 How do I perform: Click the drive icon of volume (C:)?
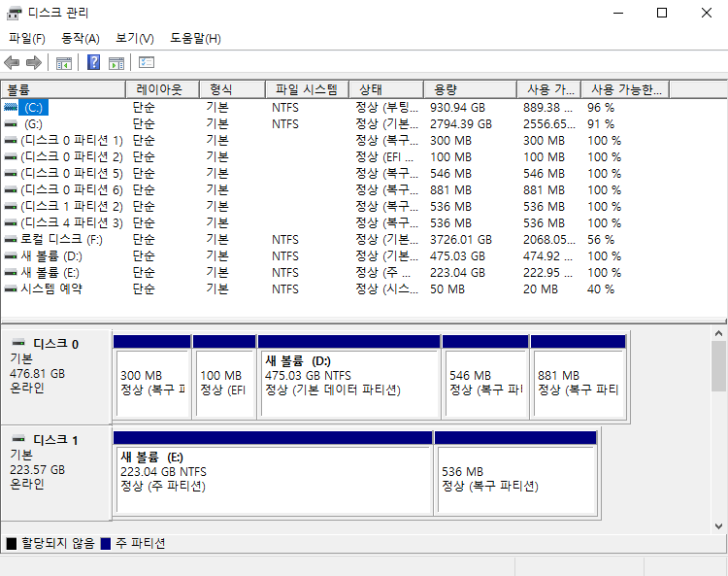(11, 108)
